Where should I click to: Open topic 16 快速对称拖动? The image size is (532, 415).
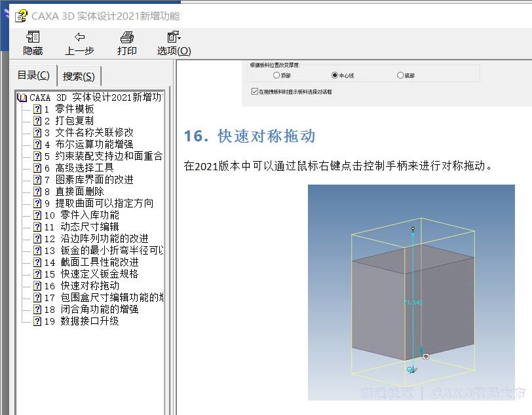pos(82,286)
